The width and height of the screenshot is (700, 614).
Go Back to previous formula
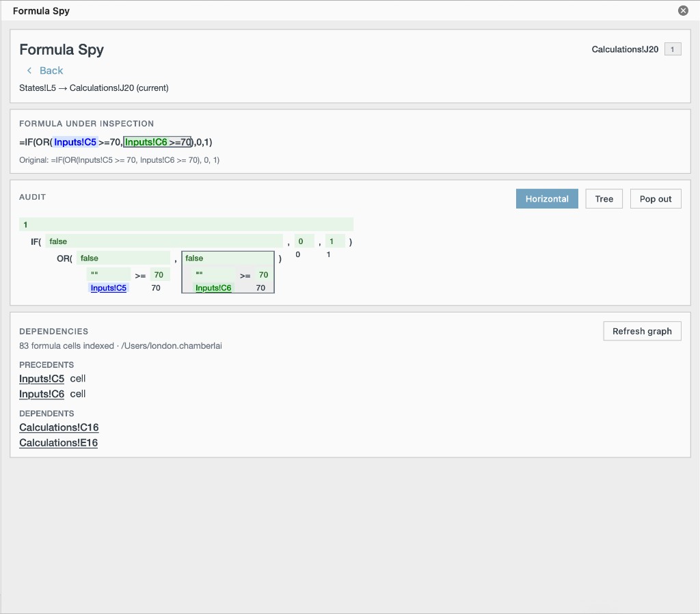(45, 70)
